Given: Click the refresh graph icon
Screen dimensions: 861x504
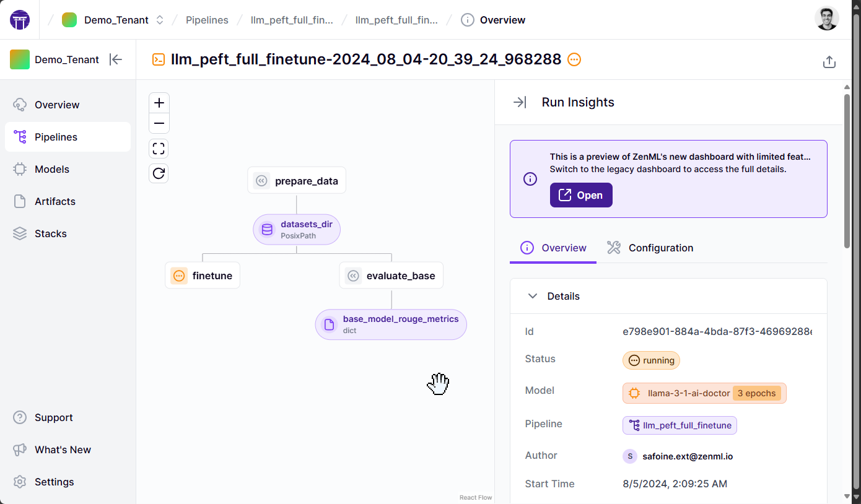Looking at the screenshot, I should (x=159, y=173).
